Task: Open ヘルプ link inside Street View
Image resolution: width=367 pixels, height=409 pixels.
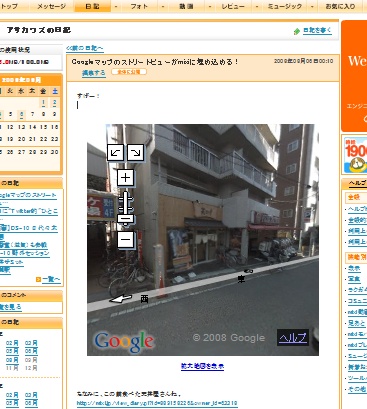Action: 293,337
